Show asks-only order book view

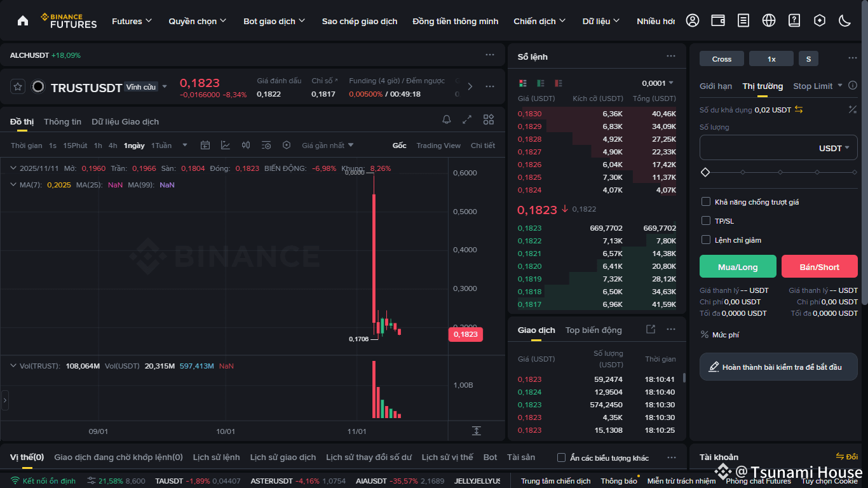point(559,83)
